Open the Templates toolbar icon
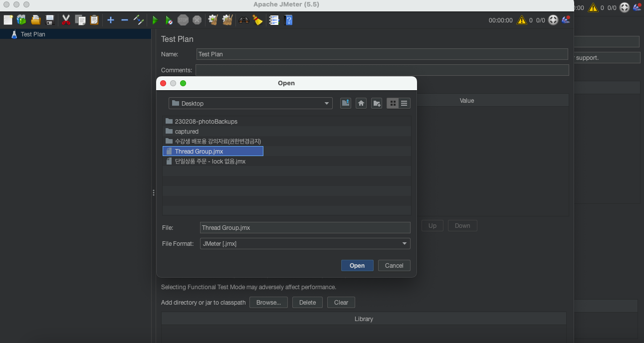Screen dimensions: 644x343 pyautogui.click(x=21, y=20)
